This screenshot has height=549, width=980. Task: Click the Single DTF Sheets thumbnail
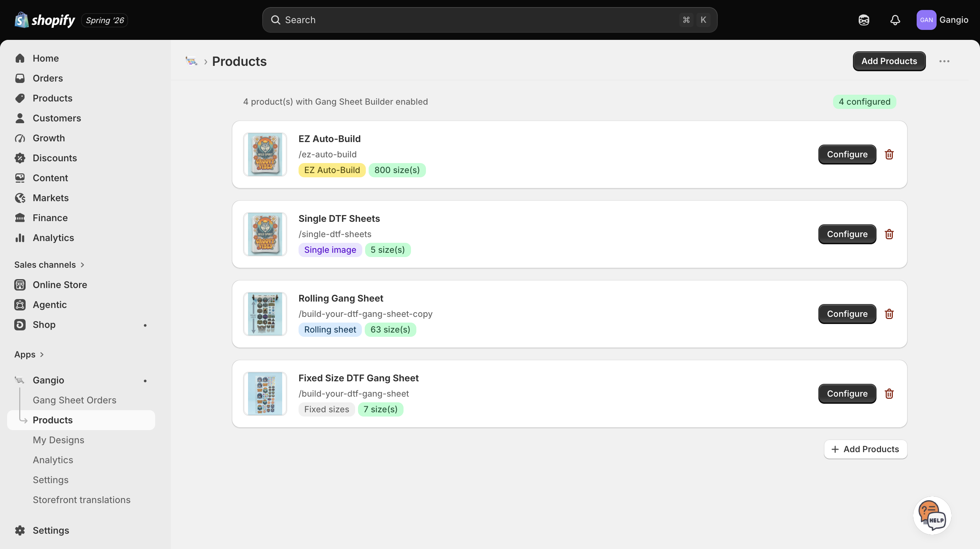(x=265, y=234)
